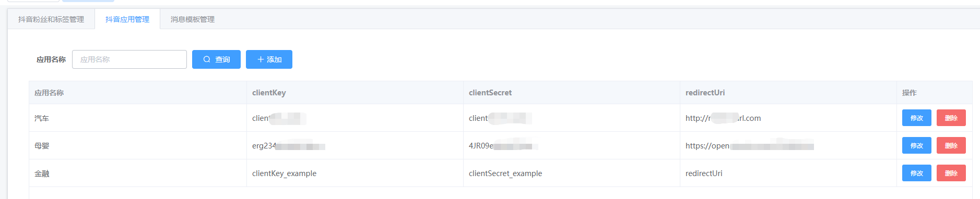Screen dimensions: 980x199
Task: Focus the 应用名称 search input field
Action: [x=129, y=59]
